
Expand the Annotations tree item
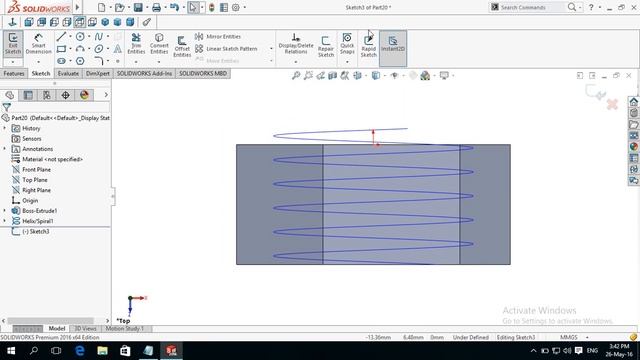coord(4,149)
